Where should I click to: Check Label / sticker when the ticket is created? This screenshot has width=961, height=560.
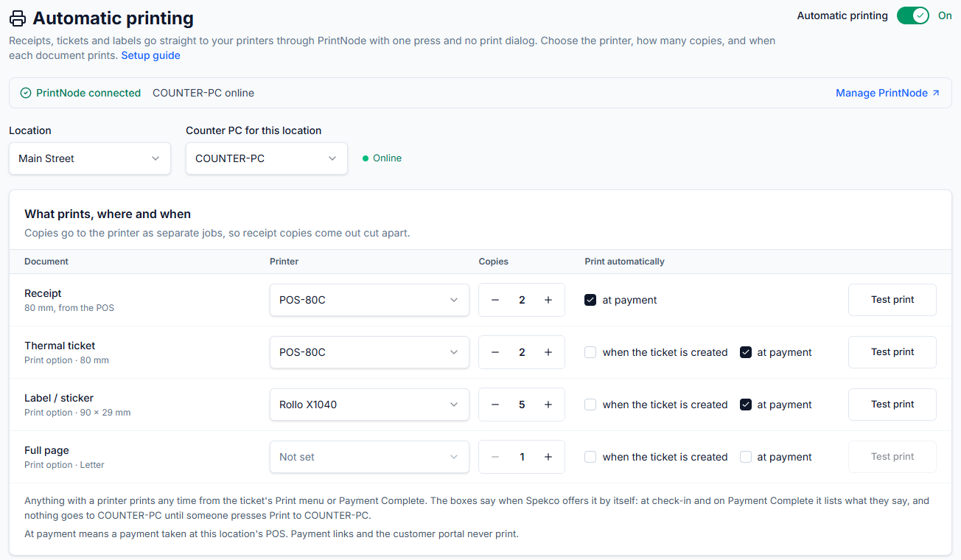[x=590, y=405]
